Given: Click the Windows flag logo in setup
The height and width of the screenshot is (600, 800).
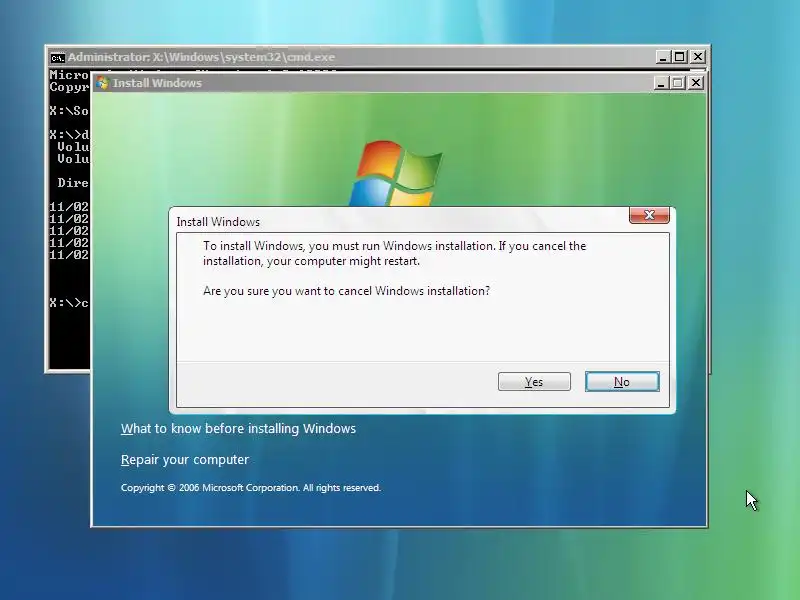Looking at the screenshot, I should click(396, 173).
